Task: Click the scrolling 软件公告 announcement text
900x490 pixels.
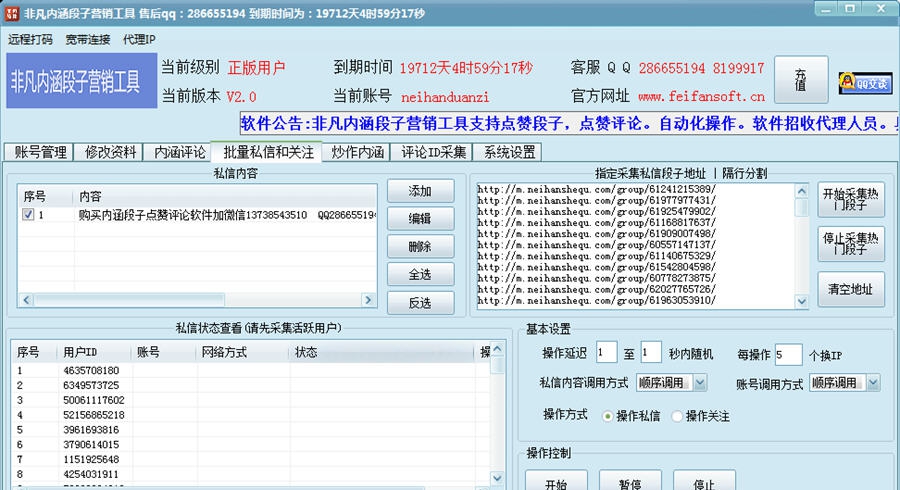Action: 568,123
